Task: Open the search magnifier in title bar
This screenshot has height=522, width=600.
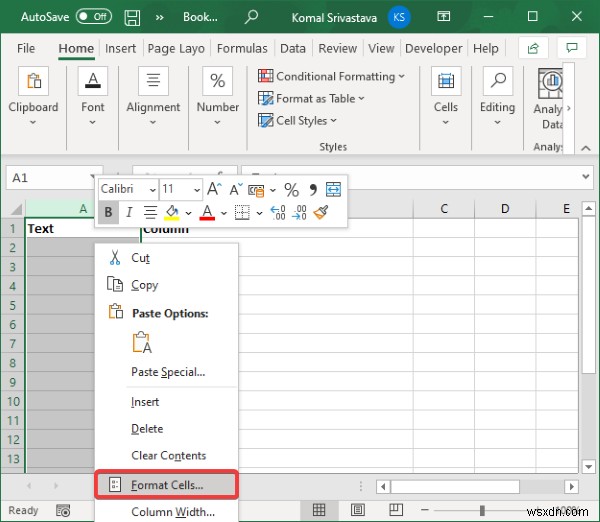Action: [x=251, y=17]
